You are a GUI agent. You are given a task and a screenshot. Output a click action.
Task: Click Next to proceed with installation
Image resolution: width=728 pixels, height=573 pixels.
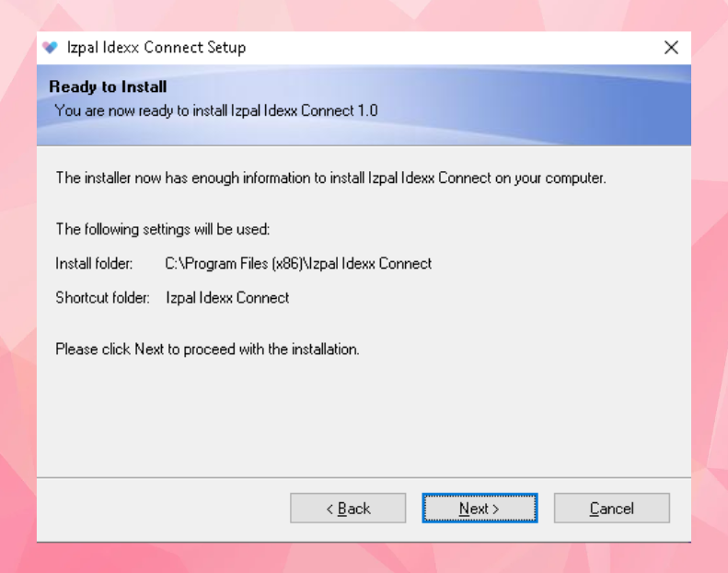pyautogui.click(x=480, y=509)
